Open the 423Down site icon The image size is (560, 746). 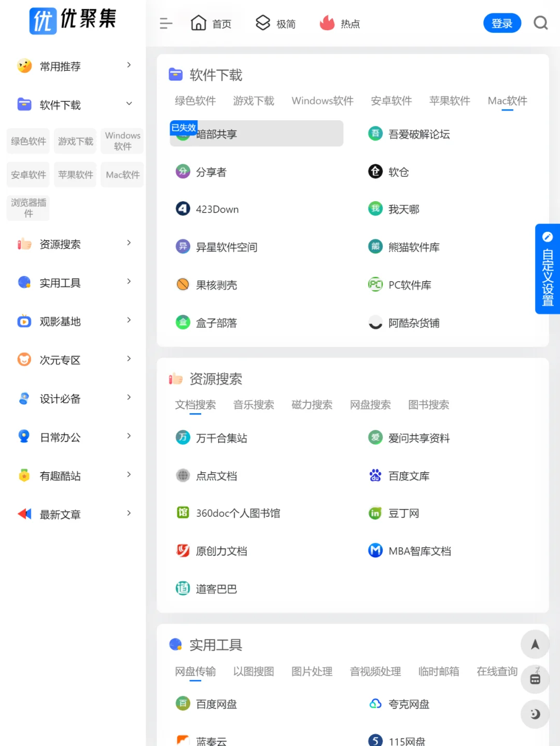click(x=183, y=209)
